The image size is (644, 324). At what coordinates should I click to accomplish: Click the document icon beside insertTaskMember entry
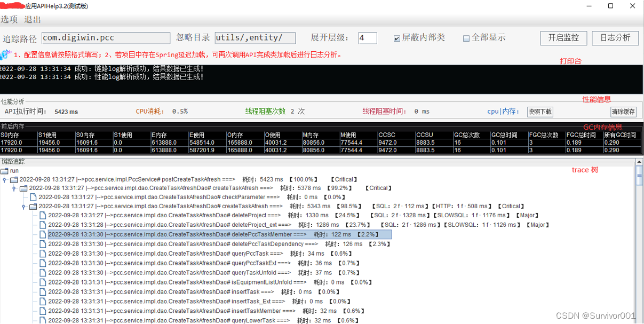click(x=43, y=311)
